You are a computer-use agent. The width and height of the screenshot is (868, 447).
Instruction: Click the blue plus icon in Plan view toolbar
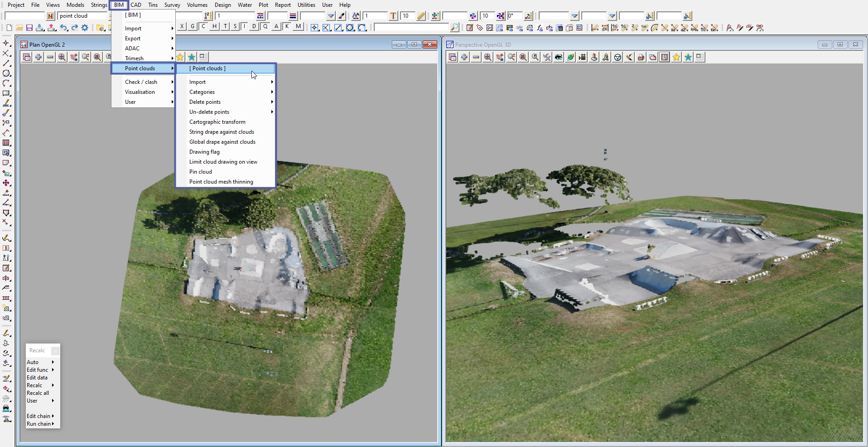(x=39, y=57)
